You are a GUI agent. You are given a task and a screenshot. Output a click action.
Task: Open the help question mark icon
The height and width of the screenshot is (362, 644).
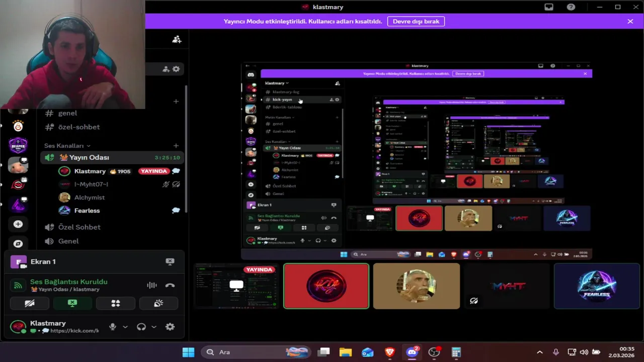[x=571, y=7]
